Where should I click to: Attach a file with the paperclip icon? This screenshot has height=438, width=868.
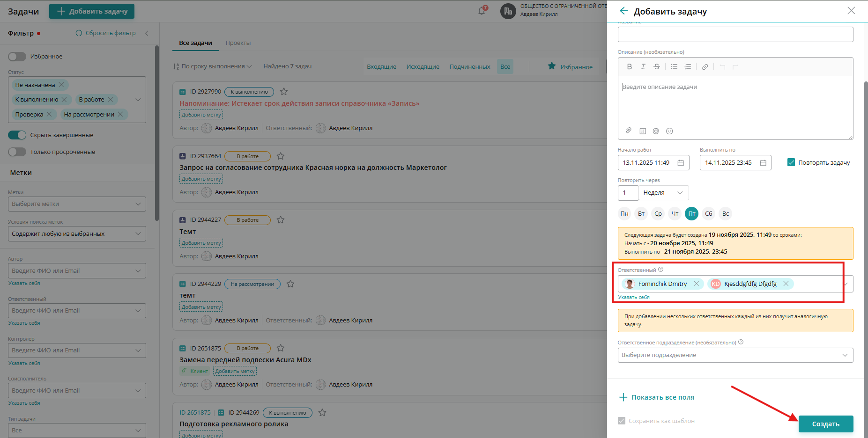[629, 131]
